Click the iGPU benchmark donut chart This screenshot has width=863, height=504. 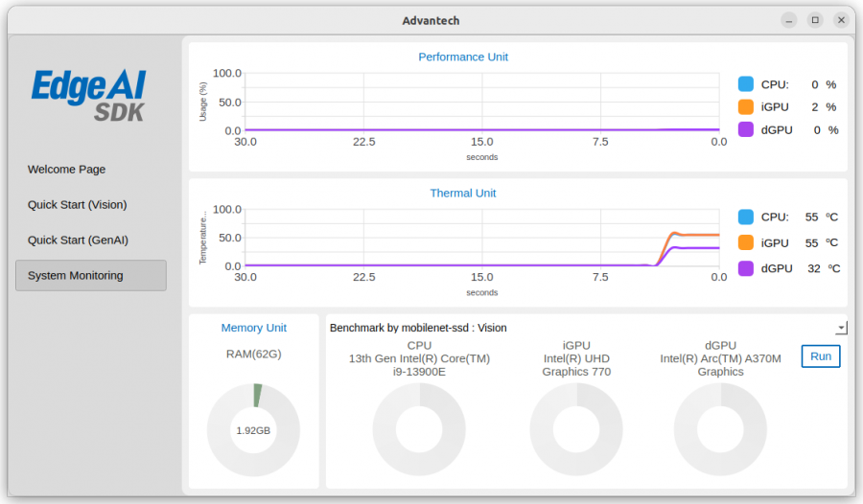[x=576, y=429]
